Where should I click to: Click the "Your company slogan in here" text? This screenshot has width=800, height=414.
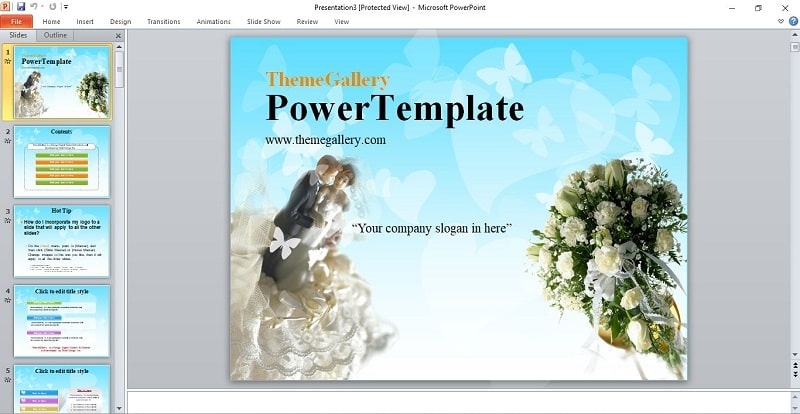(432, 228)
